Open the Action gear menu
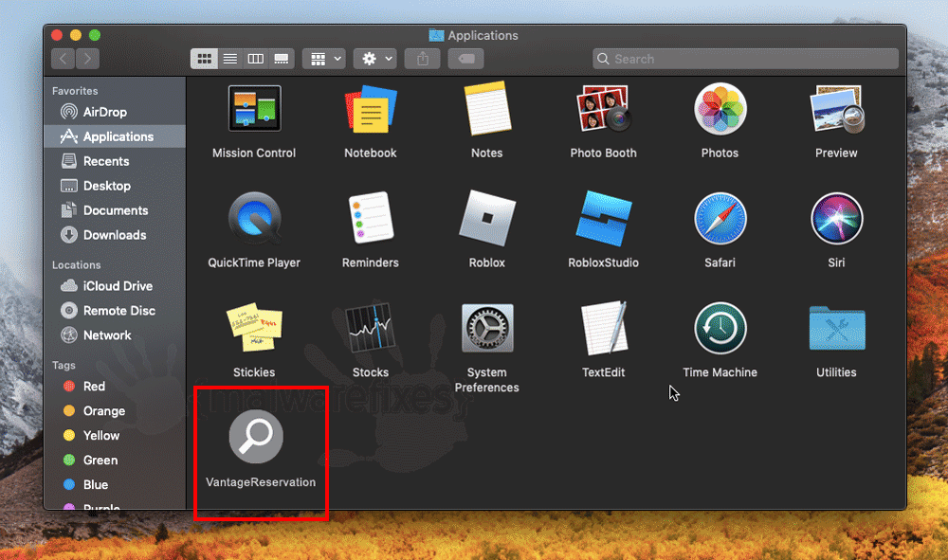948x560 pixels. [375, 59]
